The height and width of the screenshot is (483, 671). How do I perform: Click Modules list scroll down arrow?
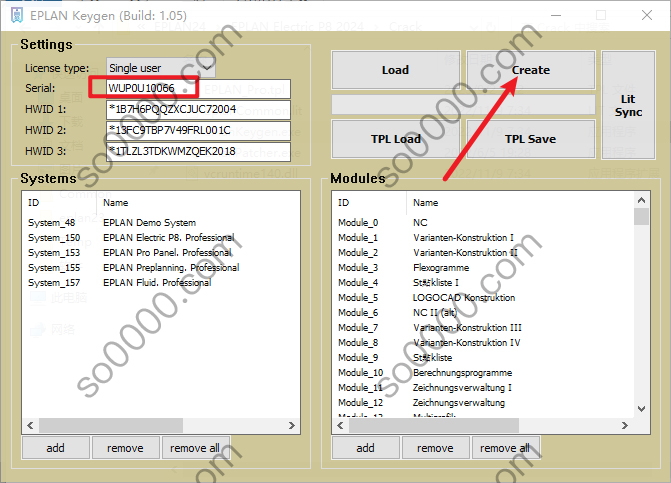click(x=641, y=409)
